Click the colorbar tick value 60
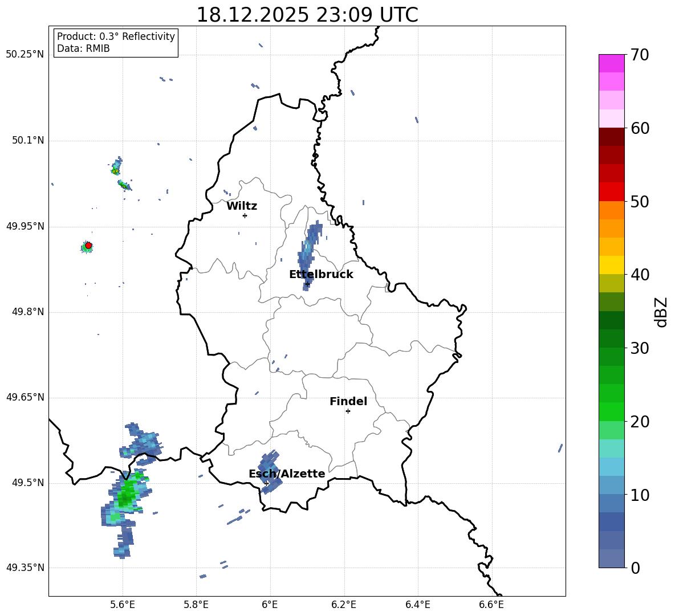Screen dimensions: 675x616 tap(640, 128)
